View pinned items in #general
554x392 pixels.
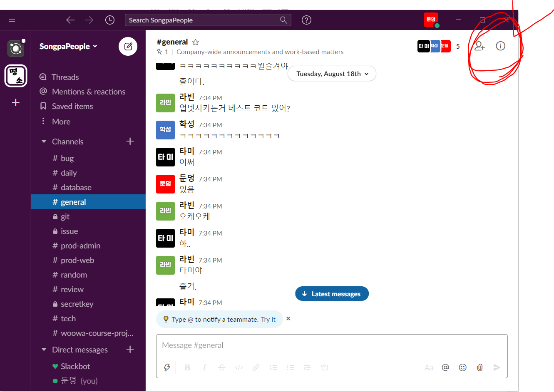tap(162, 52)
